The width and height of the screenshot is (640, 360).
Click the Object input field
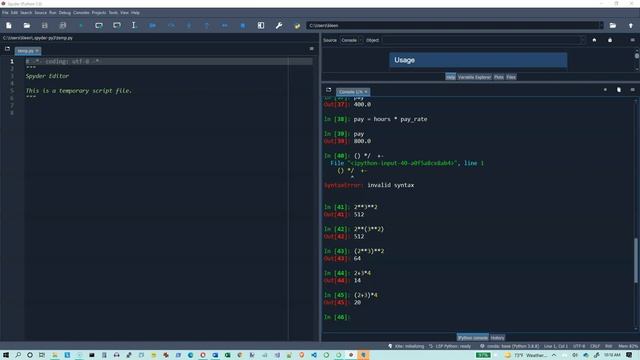coord(484,40)
